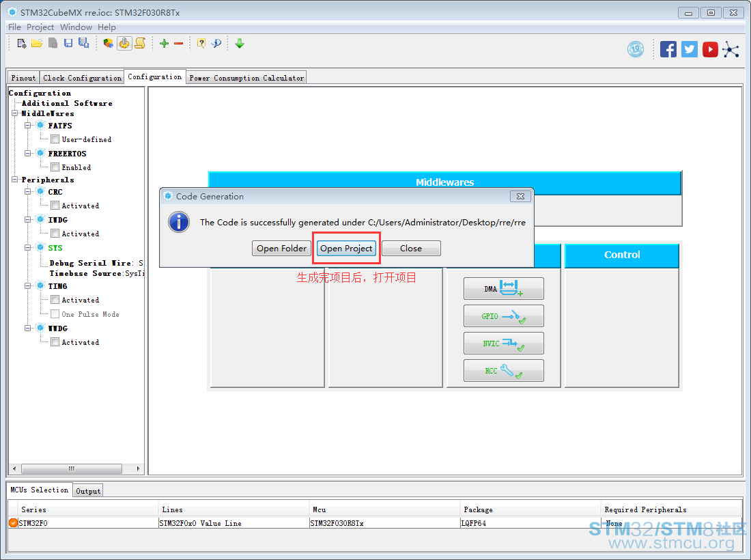
Task: Save project with the floppy icon
Action: pyautogui.click(x=68, y=44)
